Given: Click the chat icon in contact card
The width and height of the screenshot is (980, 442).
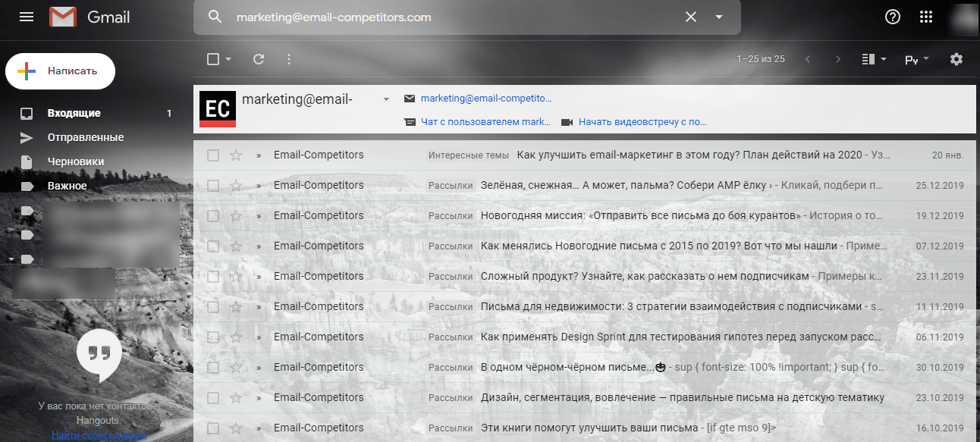Looking at the screenshot, I should [410, 122].
